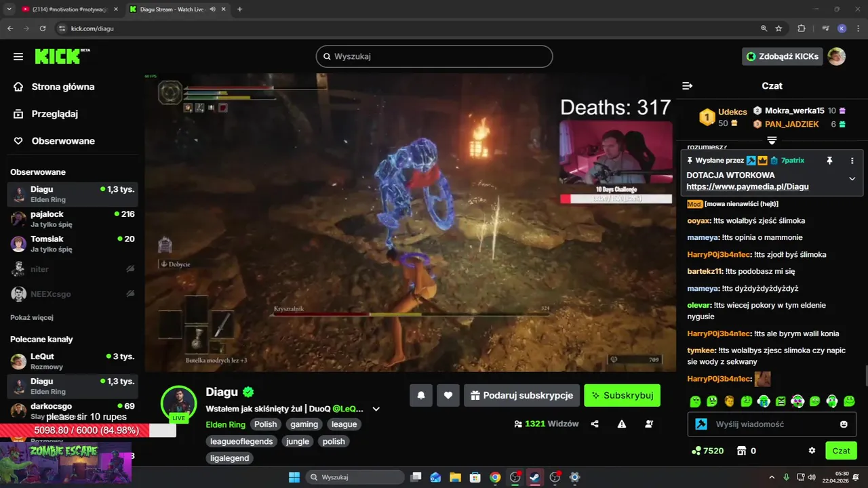Click the report warning triangle icon
This screenshot has height=488, width=868.
tap(622, 424)
